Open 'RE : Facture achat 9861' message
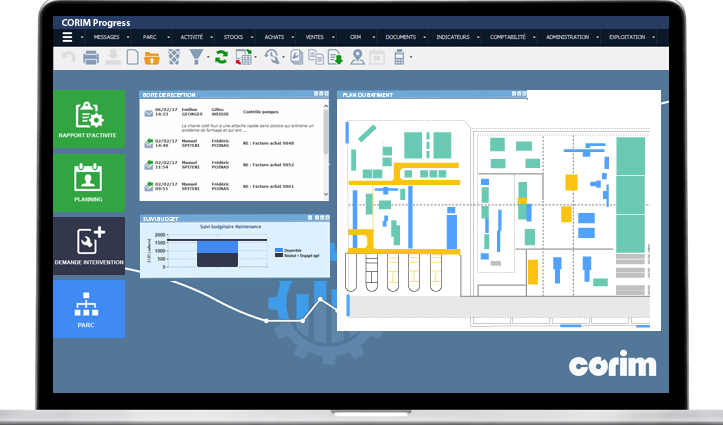This screenshot has width=723, height=425. 268,187
